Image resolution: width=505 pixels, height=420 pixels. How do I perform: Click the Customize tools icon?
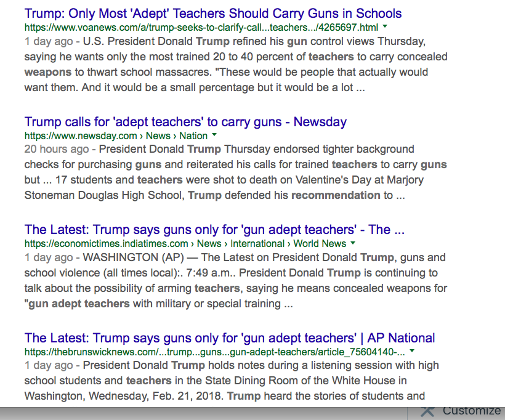coord(428,411)
